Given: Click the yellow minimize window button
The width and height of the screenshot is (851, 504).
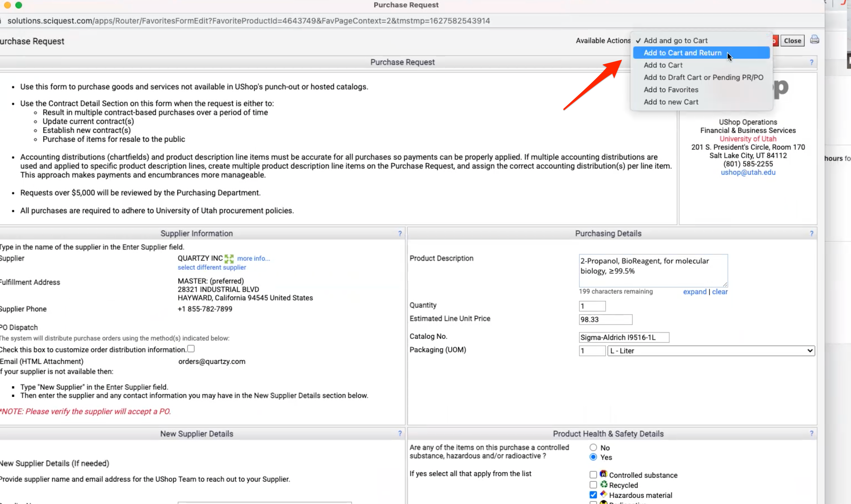Looking at the screenshot, I should coord(7,5).
